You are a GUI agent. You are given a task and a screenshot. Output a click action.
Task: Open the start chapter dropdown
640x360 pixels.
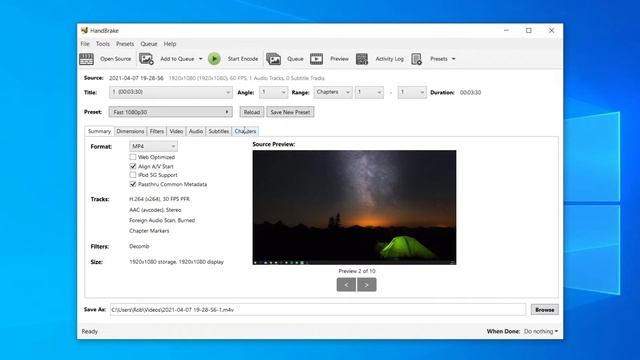(x=369, y=92)
